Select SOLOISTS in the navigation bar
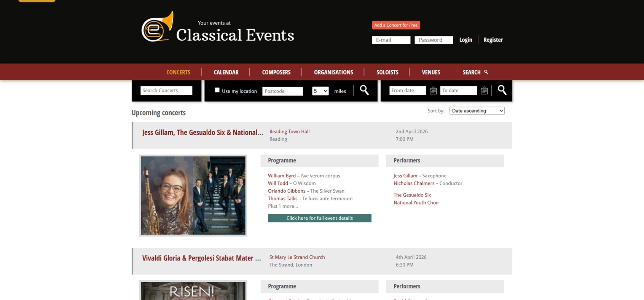The width and height of the screenshot is (644, 300). pyautogui.click(x=387, y=72)
